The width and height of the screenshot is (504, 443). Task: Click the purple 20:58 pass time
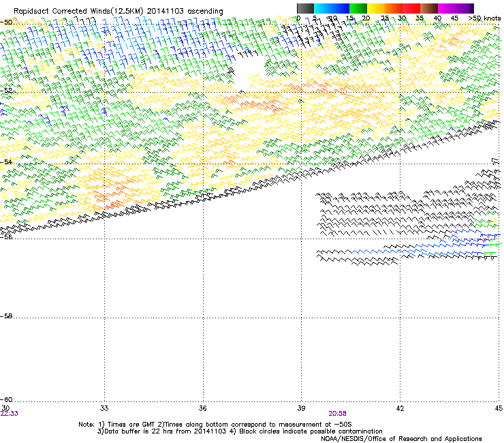coord(337,414)
